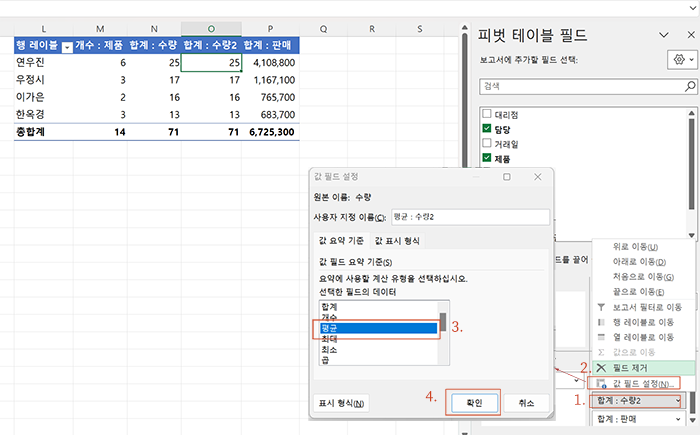Viewport: 700px width, 435px height.
Task: Toggle the 대리점 field checkbox
Action: 487,113
